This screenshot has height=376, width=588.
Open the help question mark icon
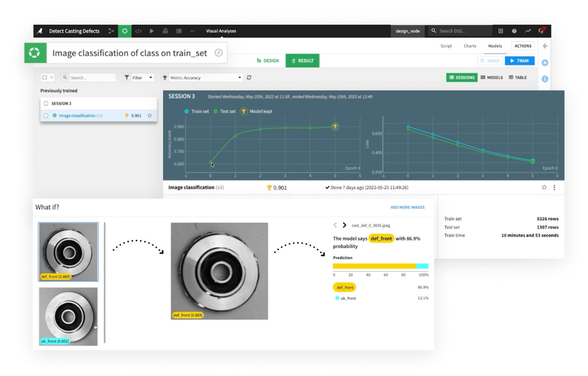(514, 31)
